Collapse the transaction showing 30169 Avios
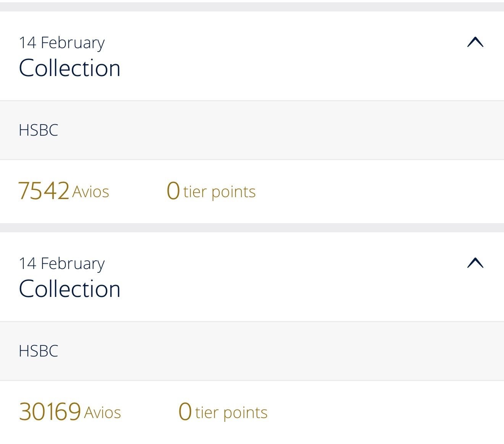 pos(475,263)
